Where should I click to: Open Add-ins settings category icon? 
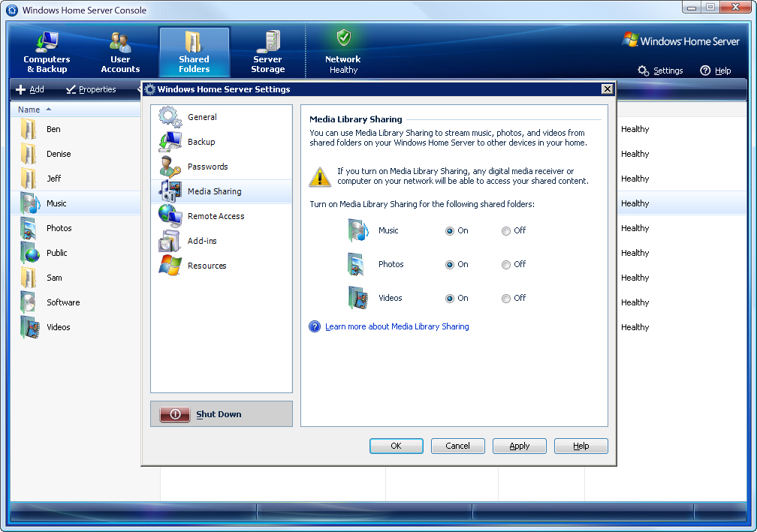coord(170,241)
